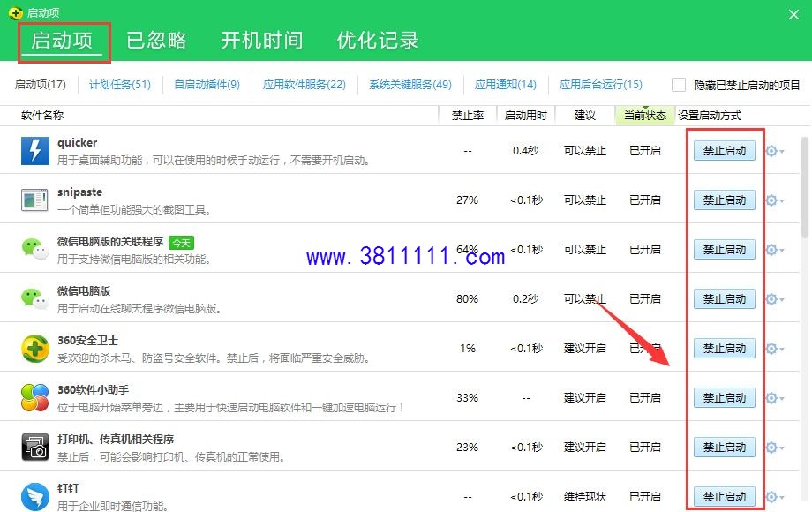Click 建议开启 suggestion for 360软件小助手
Image resolution: width=812 pixels, height=512 pixels.
pyautogui.click(x=584, y=397)
